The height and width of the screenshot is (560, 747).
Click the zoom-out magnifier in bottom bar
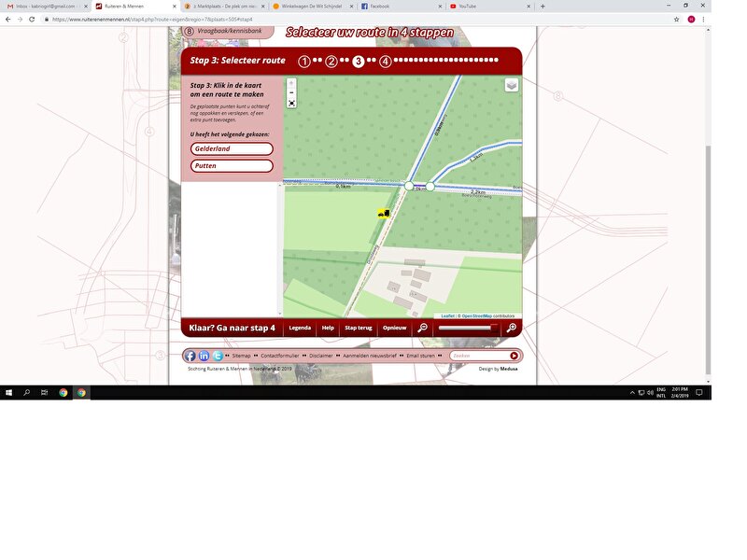point(422,329)
